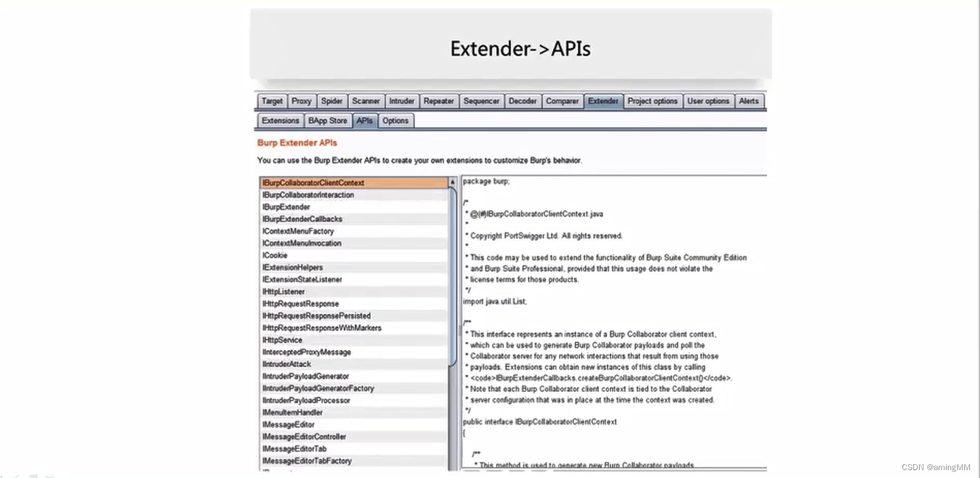Open the Project options tab
Image resolution: width=980 pixels, height=478 pixels.
click(653, 101)
